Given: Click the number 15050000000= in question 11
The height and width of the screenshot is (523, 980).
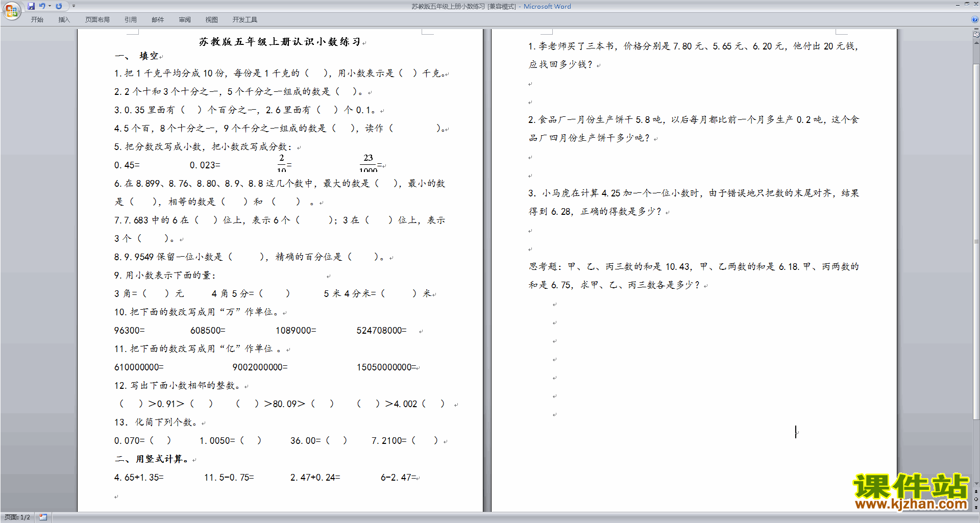Looking at the screenshot, I should click(386, 367).
